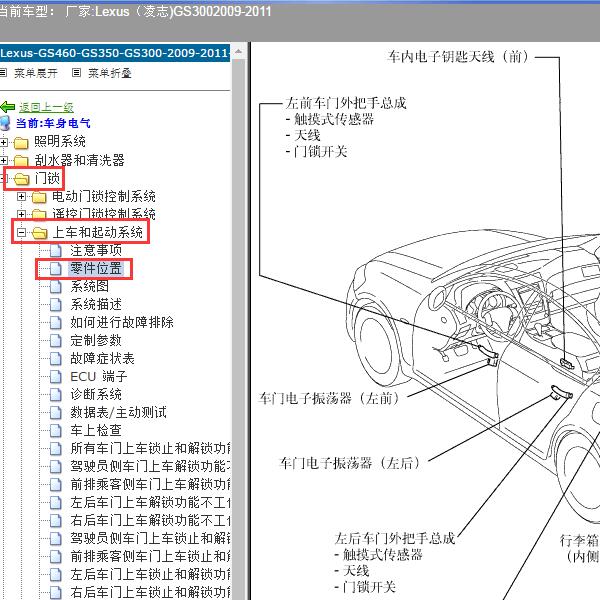Click the Lexus-GS460-GS350-GS300 header bar
600x600 pixels.
115,53
